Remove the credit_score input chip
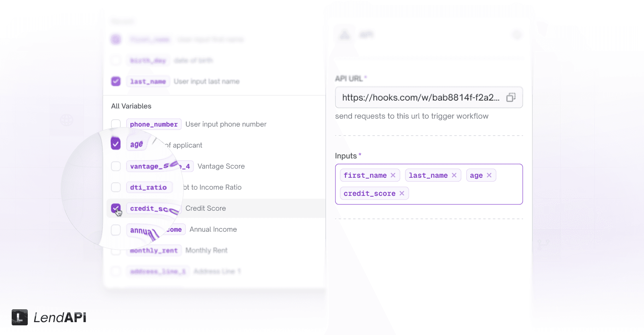644x335 pixels. coord(401,193)
